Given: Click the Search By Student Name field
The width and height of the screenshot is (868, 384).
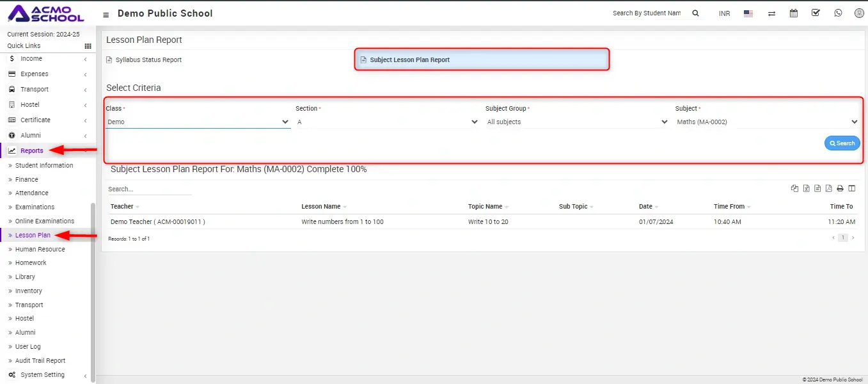Looking at the screenshot, I should tap(647, 13).
